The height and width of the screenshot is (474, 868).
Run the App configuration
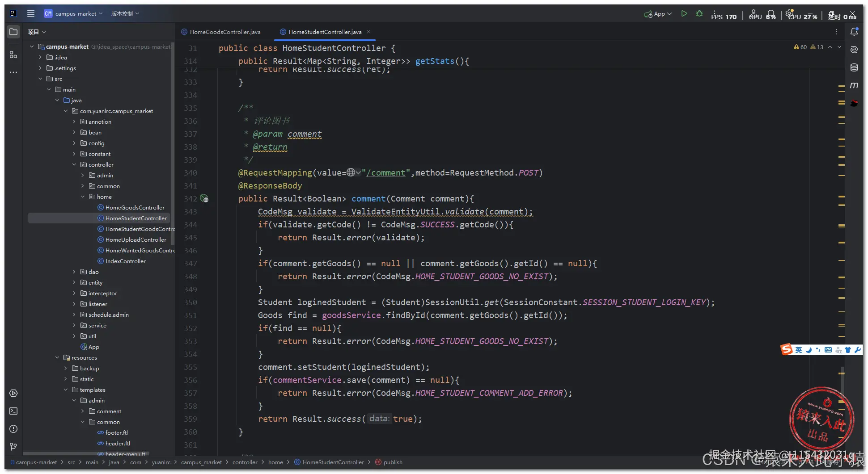coord(684,14)
